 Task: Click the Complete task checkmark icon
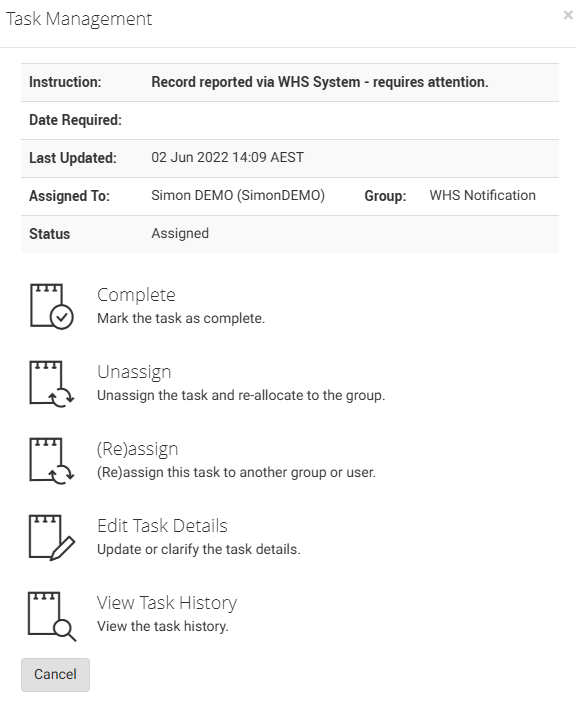tap(52, 307)
